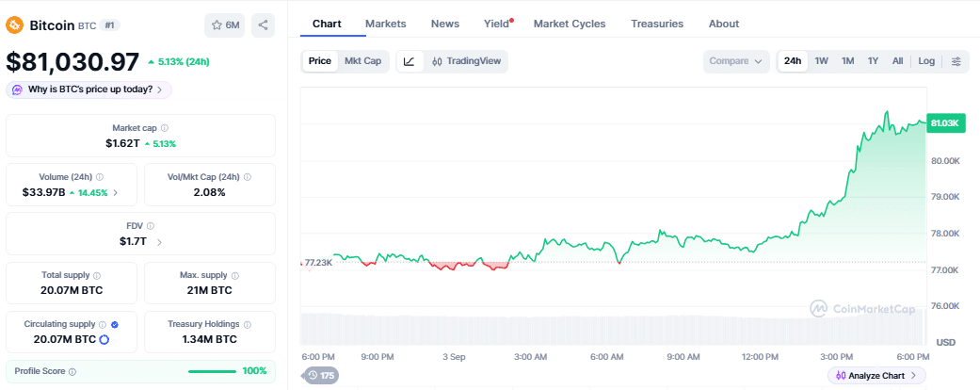
Task: Click the 2.08% Vol/Mkt Cap value
Action: pos(209,192)
